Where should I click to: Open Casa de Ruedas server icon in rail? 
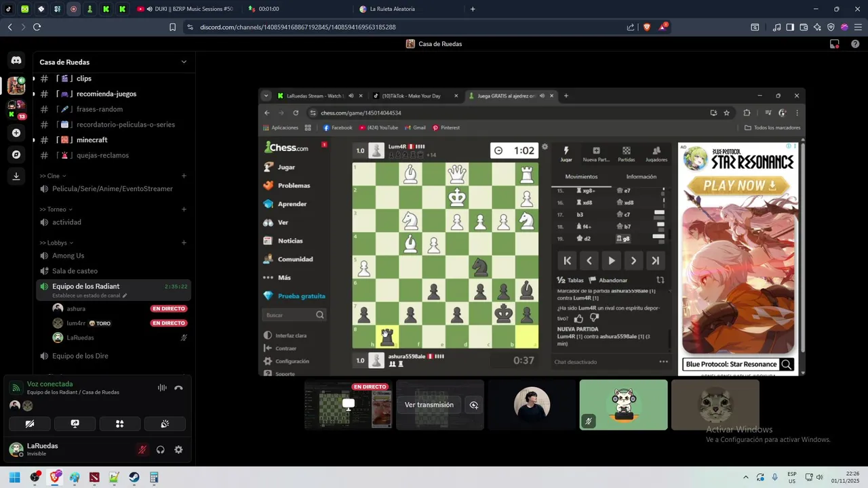16,85
